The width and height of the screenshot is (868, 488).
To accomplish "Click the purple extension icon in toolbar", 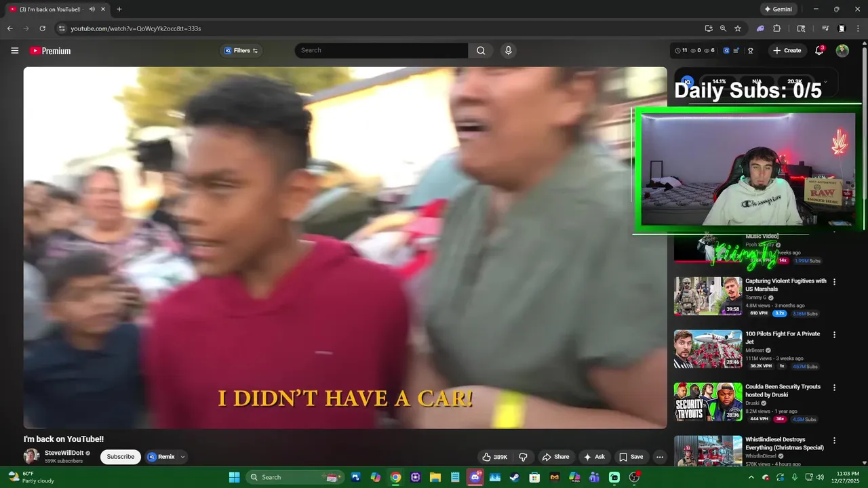I will [761, 28].
